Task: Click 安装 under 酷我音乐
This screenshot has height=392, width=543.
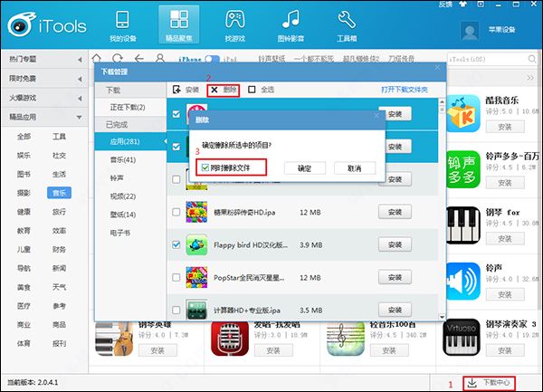Action: pos(505,127)
